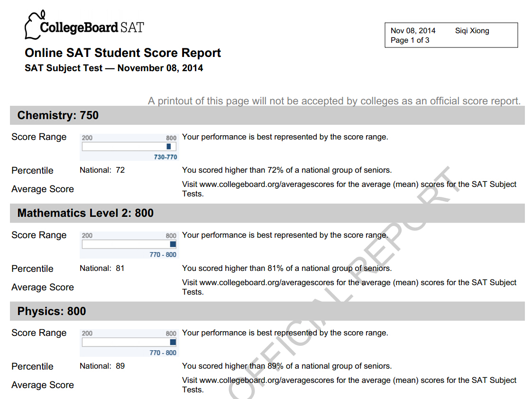
Task: Click the 'Average Score' label under Chemistry
Action: click(x=43, y=189)
